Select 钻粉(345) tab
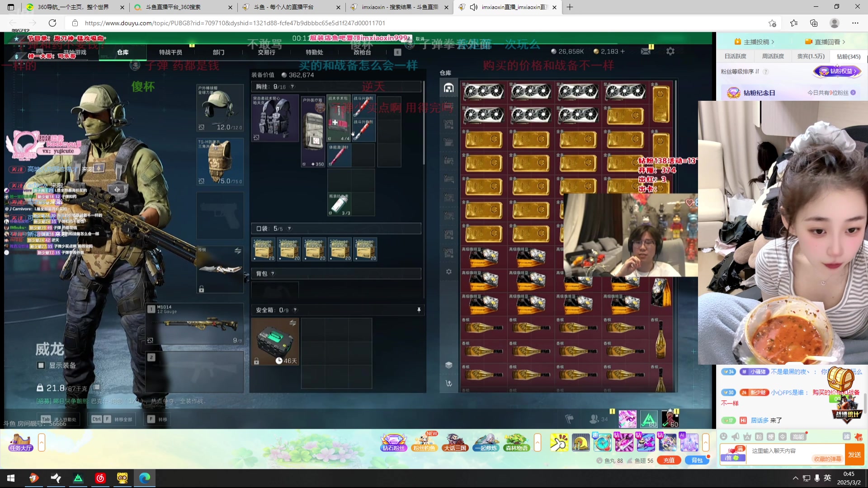This screenshot has height=488, width=868. point(849,56)
